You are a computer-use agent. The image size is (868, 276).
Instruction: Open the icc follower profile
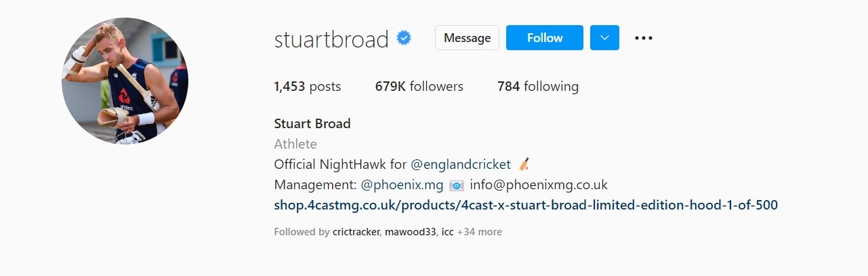coord(447,232)
